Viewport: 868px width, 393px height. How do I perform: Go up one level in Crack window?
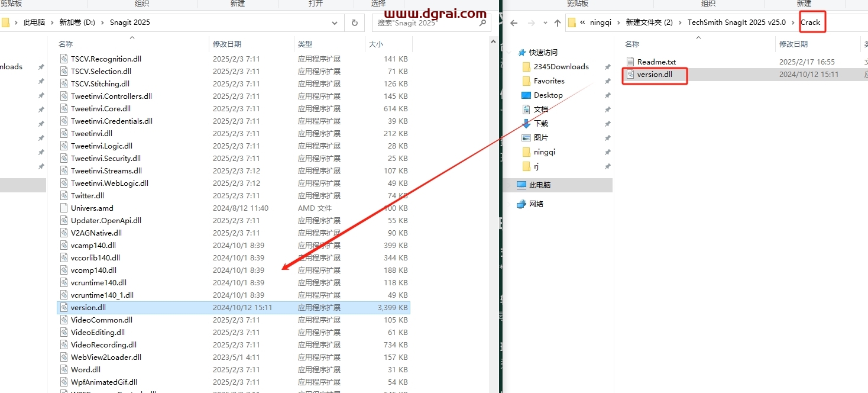click(558, 23)
